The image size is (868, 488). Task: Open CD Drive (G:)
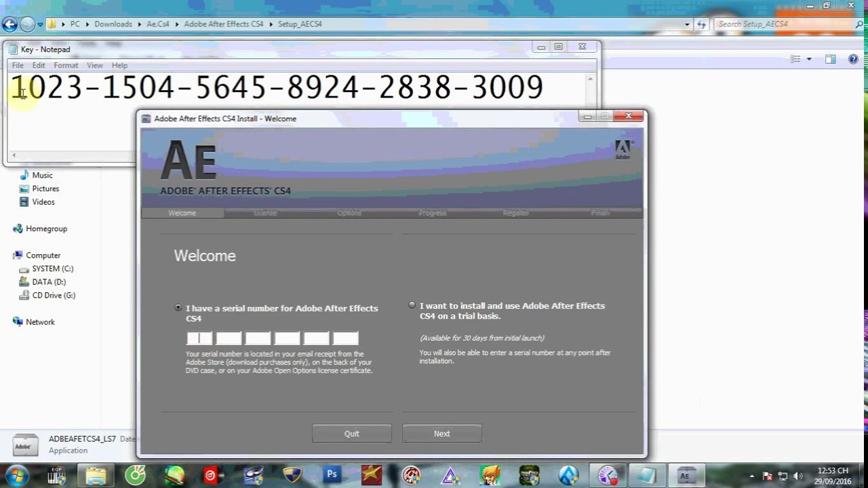point(54,296)
